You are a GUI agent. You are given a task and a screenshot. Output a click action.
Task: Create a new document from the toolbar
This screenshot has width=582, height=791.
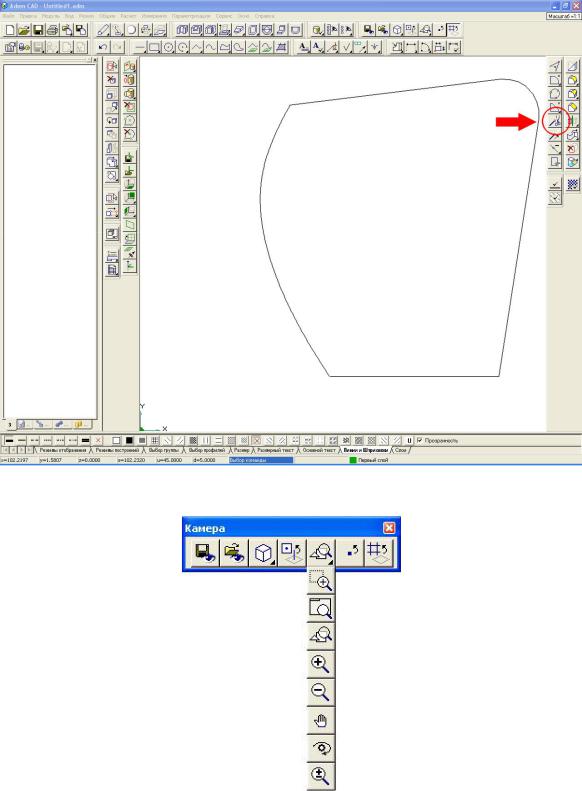click(x=10, y=30)
